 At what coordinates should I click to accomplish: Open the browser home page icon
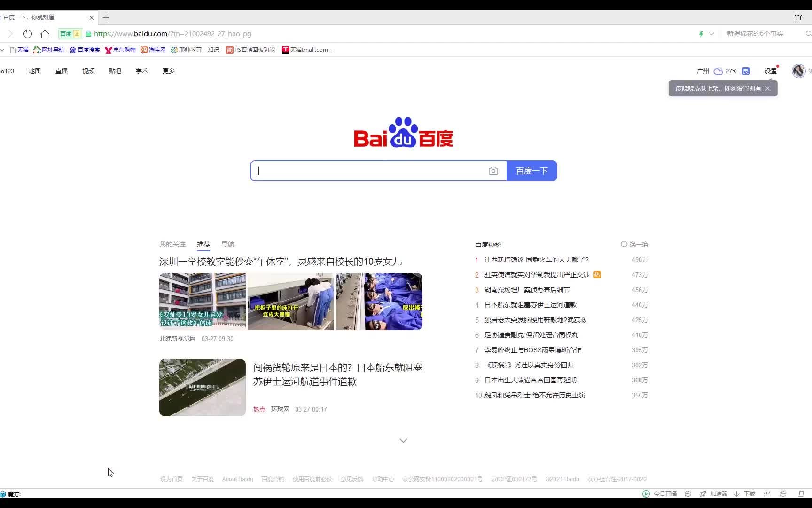pos(45,34)
